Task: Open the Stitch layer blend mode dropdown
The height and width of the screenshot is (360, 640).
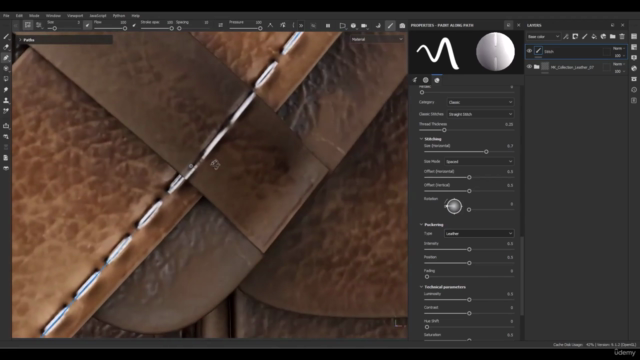Action: point(619,49)
